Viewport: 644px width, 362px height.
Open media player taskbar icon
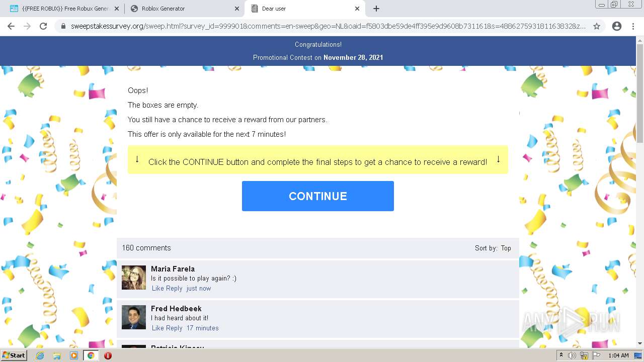coord(74,355)
